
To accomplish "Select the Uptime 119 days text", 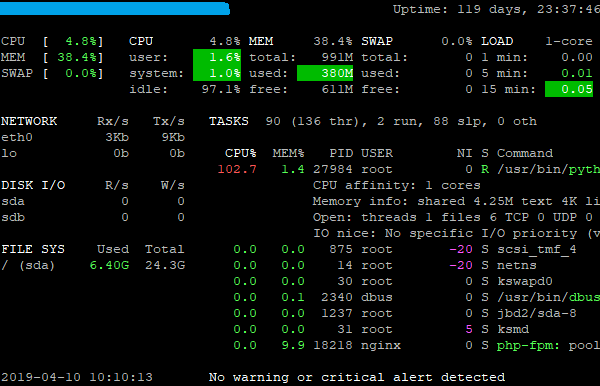I will point(496,9).
